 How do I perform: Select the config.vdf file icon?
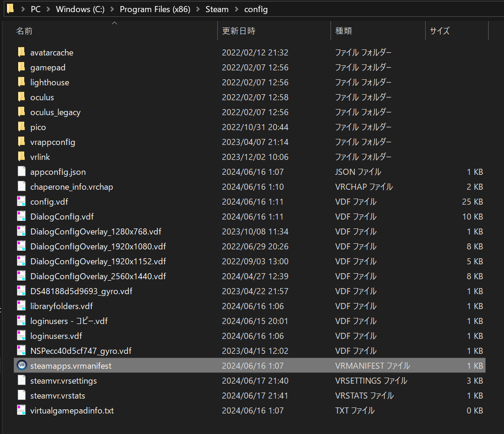21,201
